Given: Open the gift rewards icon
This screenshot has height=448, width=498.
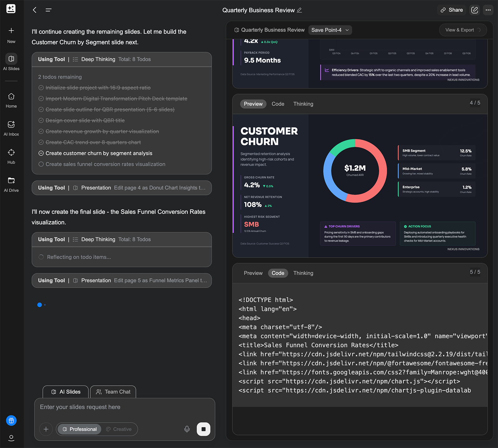Looking at the screenshot, I should tap(11, 421).
